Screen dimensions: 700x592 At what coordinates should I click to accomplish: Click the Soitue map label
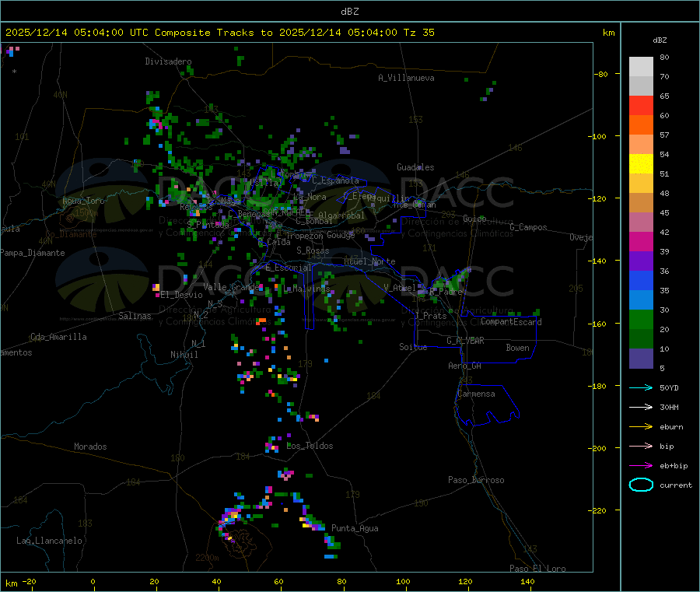click(x=414, y=347)
